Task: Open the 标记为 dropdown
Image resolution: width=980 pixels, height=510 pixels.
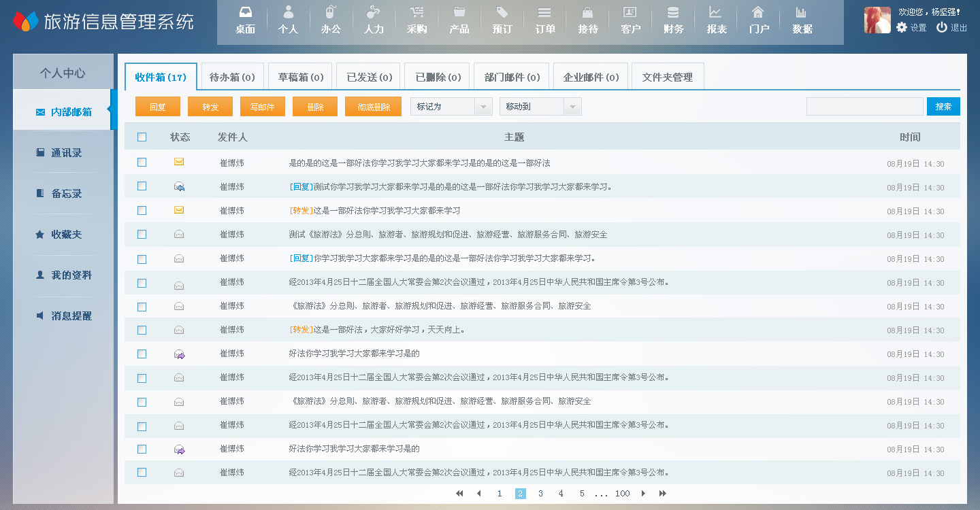Action: click(x=451, y=107)
